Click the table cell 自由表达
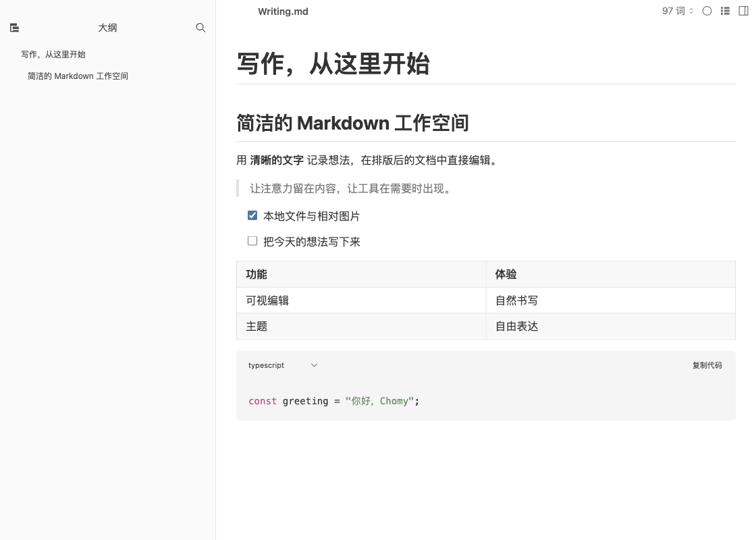 point(610,327)
